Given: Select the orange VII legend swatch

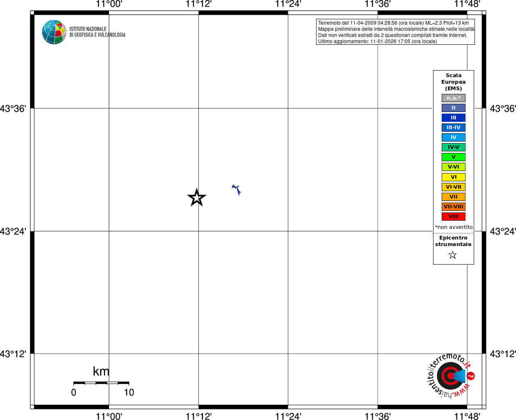Looking at the screenshot, I should (454, 197).
